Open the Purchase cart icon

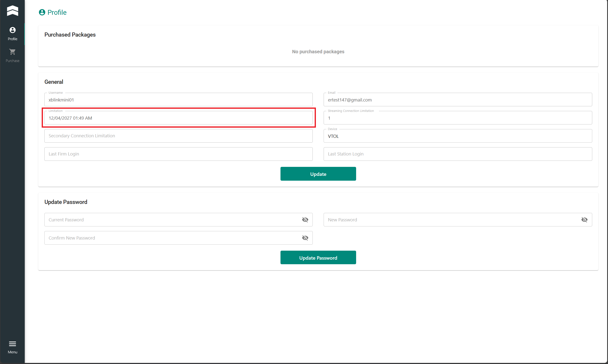(12, 52)
